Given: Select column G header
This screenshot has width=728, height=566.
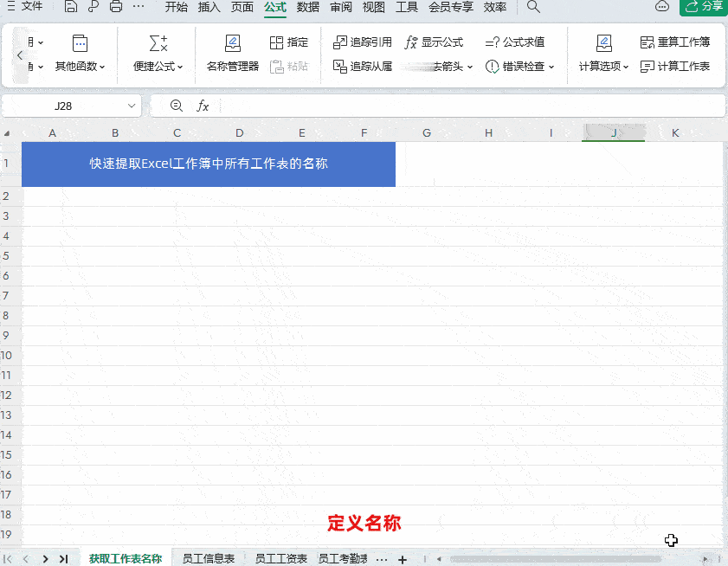Looking at the screenshot, I should click(x=427, y=133).
